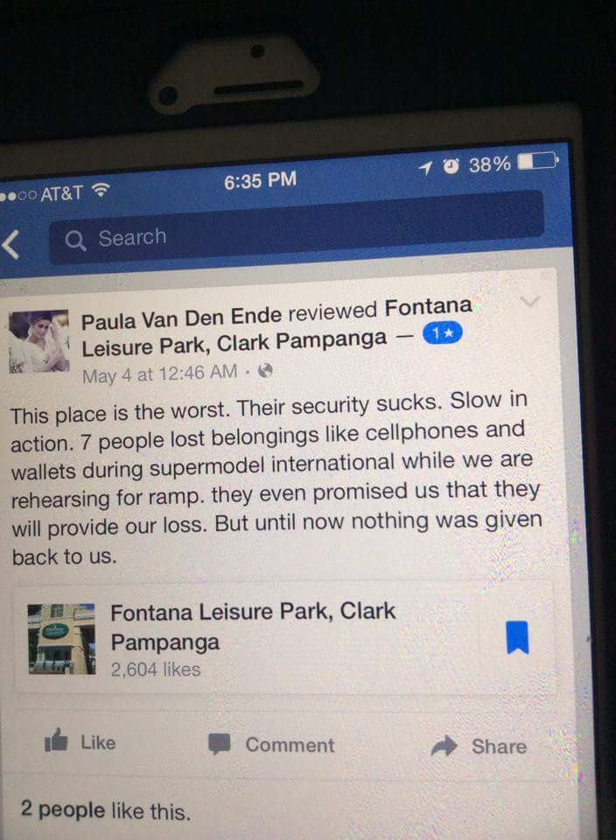
Task: Tap the Comment button label
Action: 290,745
